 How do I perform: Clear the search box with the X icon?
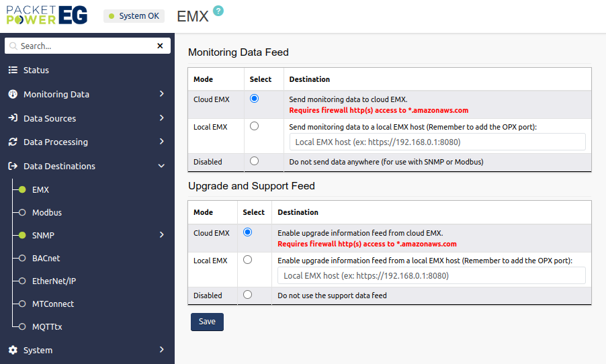[x=160, y=46]
